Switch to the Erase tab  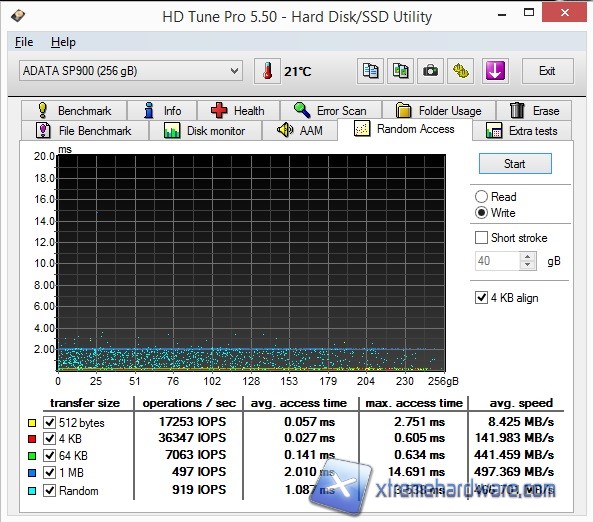[x=534, y=110]
